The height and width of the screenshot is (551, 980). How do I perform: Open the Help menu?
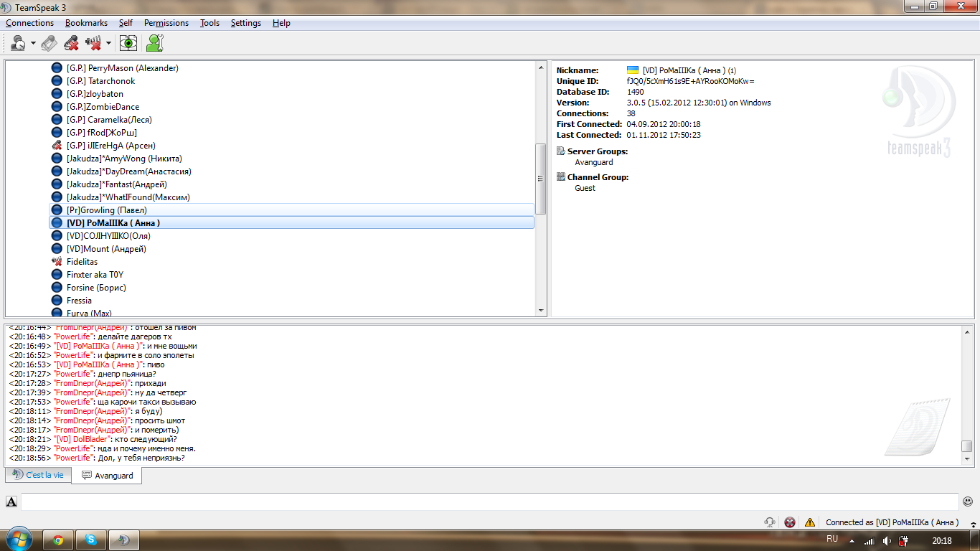tap(281, 23)
